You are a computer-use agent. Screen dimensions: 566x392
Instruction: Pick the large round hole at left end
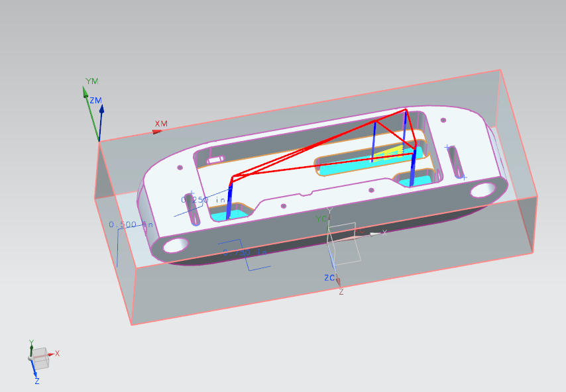[x=176, y=246]
